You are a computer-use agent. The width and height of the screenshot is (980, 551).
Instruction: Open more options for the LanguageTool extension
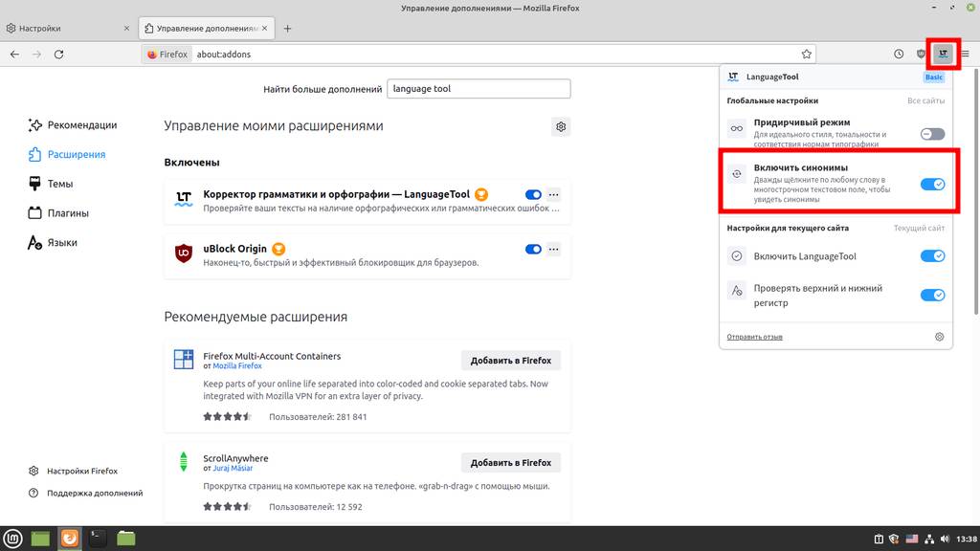coord(553,195)
